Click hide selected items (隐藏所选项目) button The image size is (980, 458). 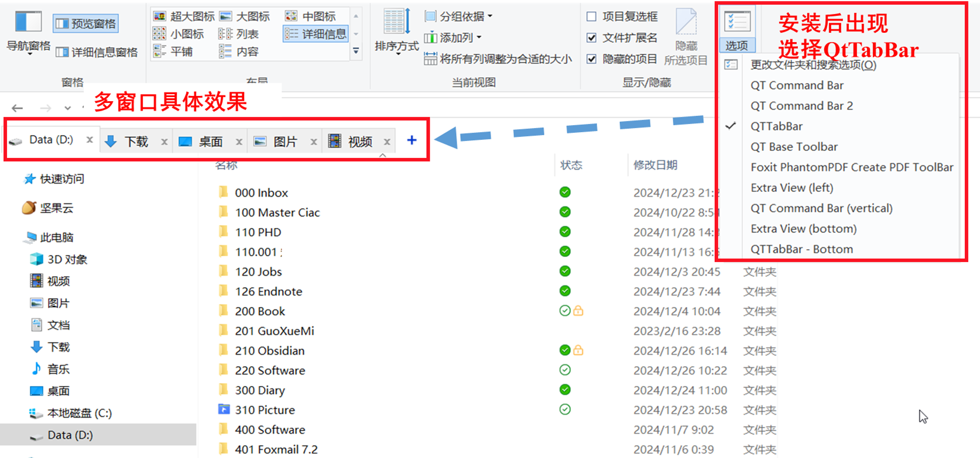point(686,37)
